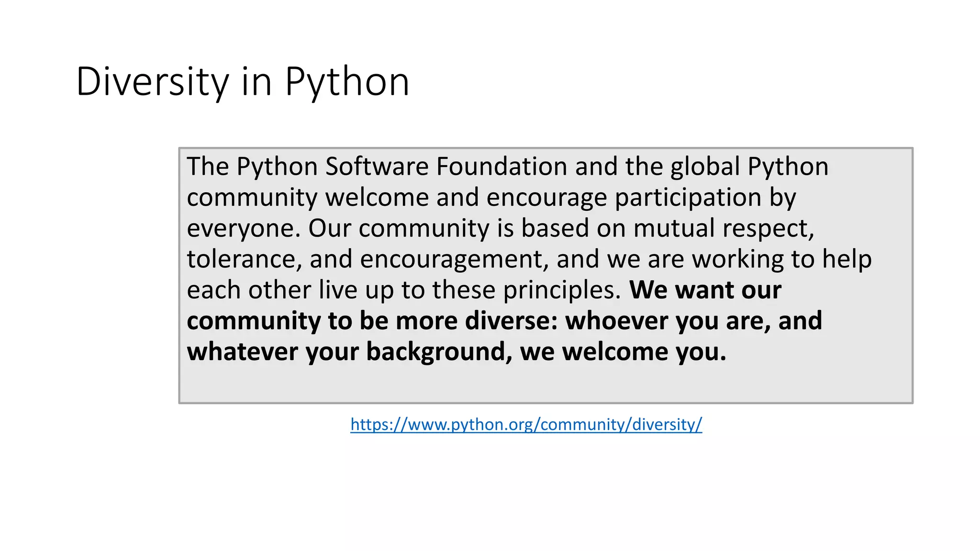Click the word 'Diversity' in the title
Screen dimensions: 980x551
point(152,82)
